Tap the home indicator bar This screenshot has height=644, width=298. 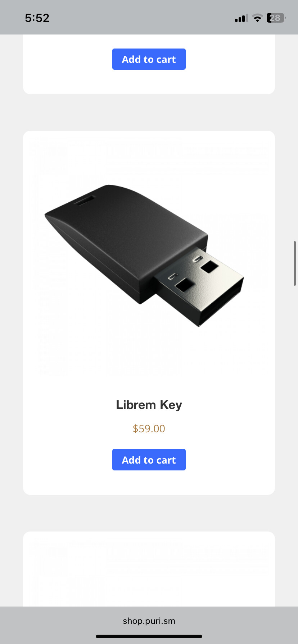149,636
